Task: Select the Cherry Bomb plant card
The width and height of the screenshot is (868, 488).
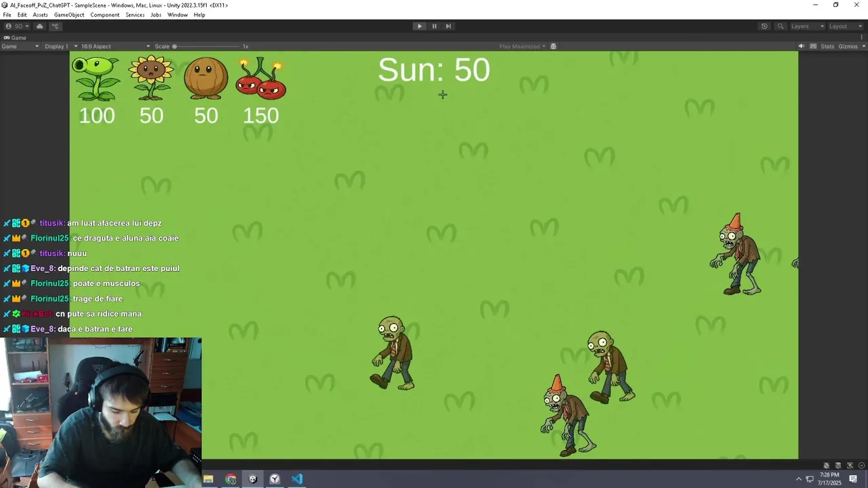Action: (261, 79)
